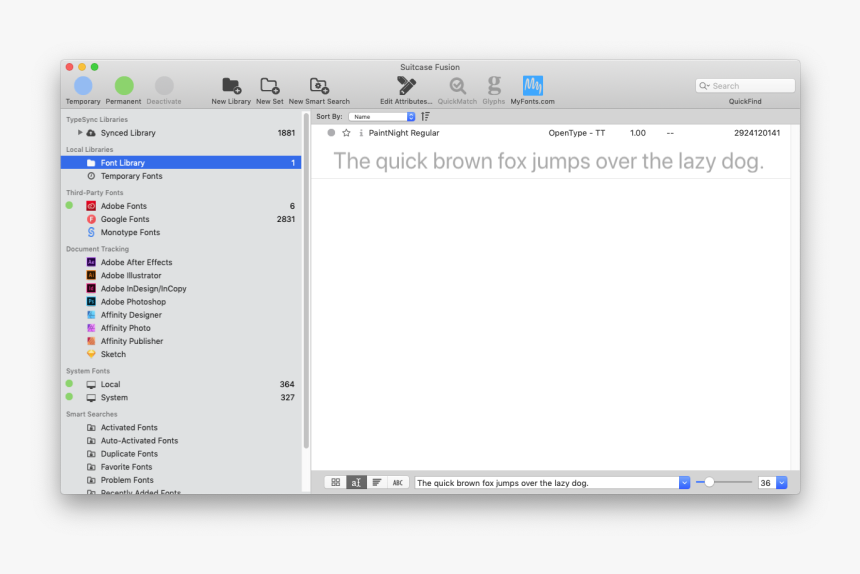Image resolution: width=860 pixels, height=574 pixels.
Task: Switch to ABC preview view
Action: click(398, 482)
